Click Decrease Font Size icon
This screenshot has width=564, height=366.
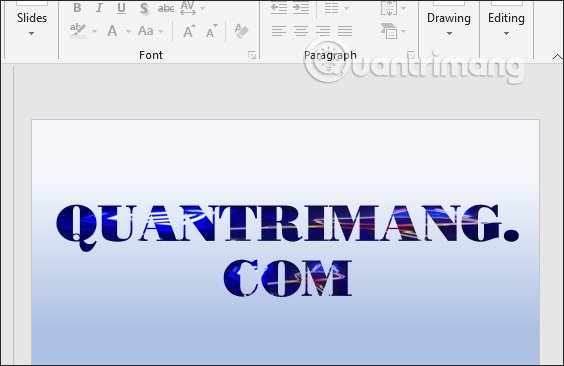point(212,31)
